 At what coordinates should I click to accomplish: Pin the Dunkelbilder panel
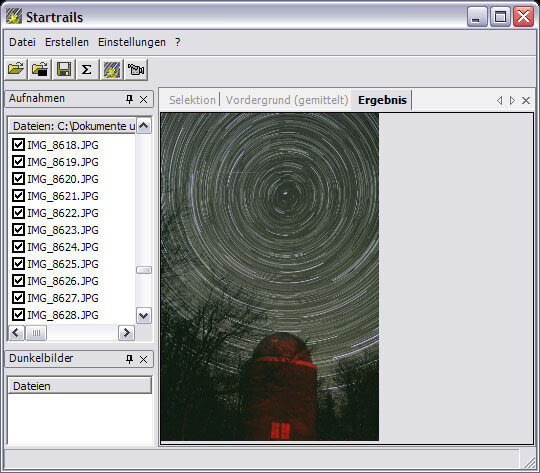pyautogui.click(x=129, y=359)
